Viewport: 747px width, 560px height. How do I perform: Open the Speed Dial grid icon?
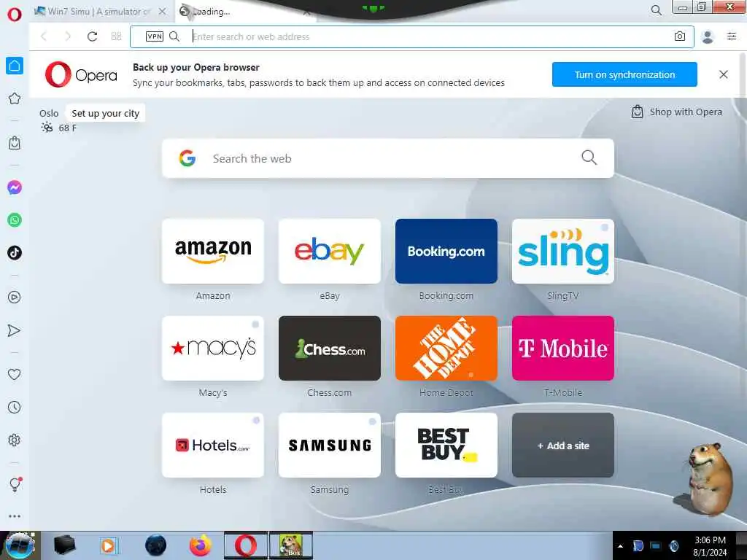pos(116,36)
